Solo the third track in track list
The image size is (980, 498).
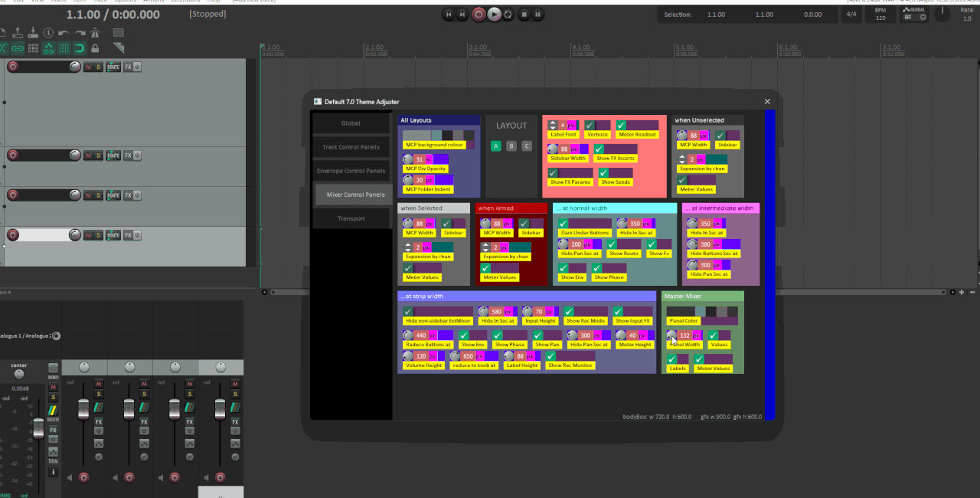click(x=98, y=195)
